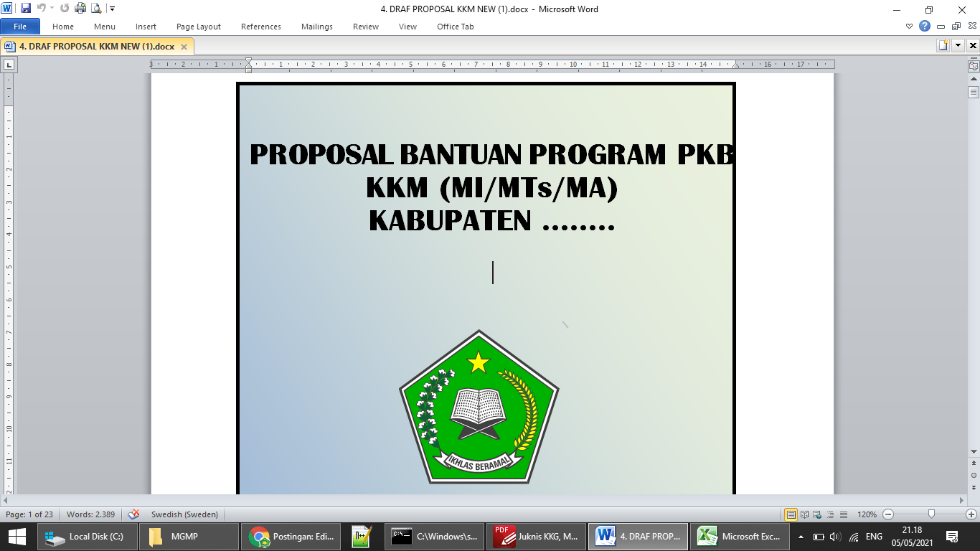Image resolution: width=980 pixels, height=551 pixels.
Task: Open the Notepad++ taskbar icon
Action: (362, 536)
